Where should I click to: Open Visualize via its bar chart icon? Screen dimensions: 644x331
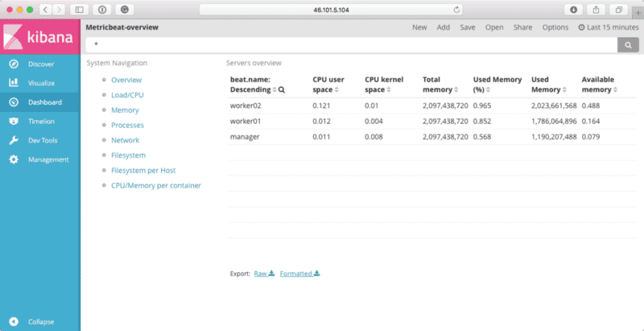point(13,82)
